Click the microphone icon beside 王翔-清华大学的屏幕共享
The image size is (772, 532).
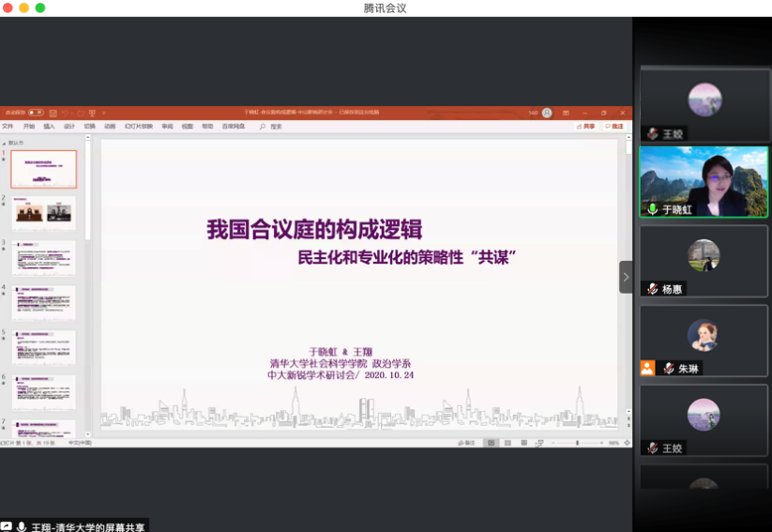pyautogui.click(x=22, y=526)
